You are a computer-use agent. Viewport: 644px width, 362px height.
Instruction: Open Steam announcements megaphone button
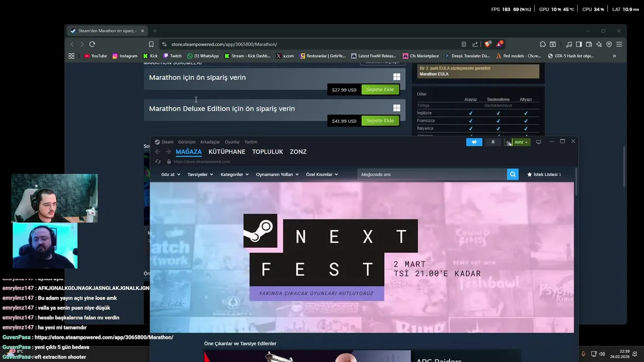point(474,142)
